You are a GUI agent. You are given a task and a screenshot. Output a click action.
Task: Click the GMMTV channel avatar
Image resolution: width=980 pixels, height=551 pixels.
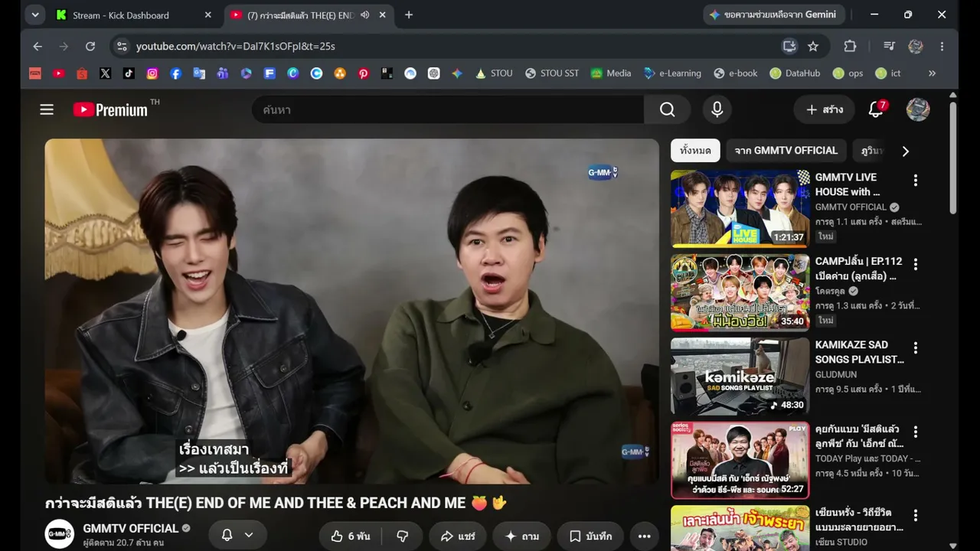coord(60,534)
